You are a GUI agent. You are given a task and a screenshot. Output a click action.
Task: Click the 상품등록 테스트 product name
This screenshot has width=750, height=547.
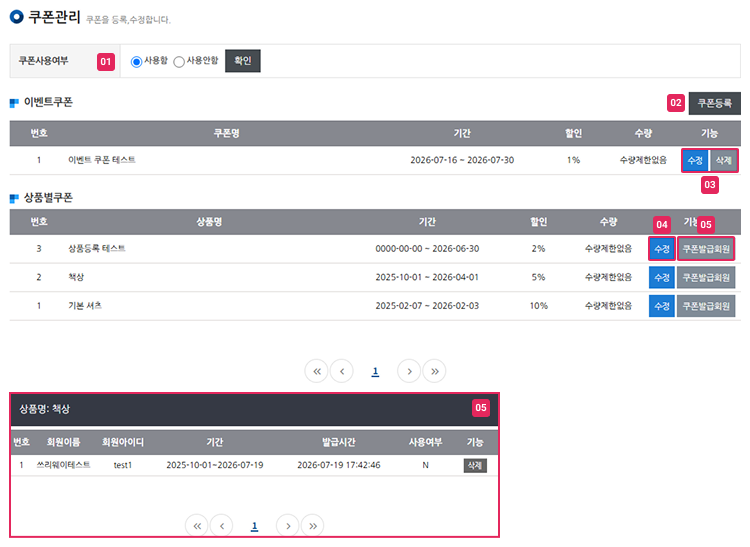(97, 248)
